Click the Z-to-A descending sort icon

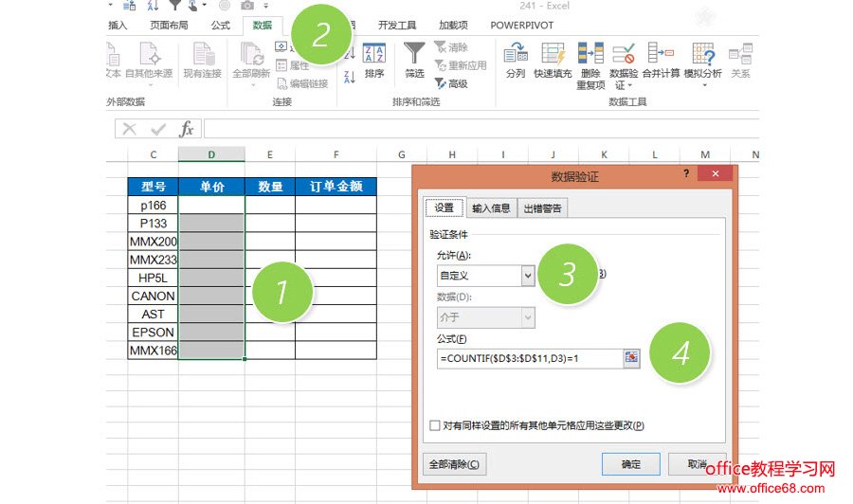[x=349, y=77]
